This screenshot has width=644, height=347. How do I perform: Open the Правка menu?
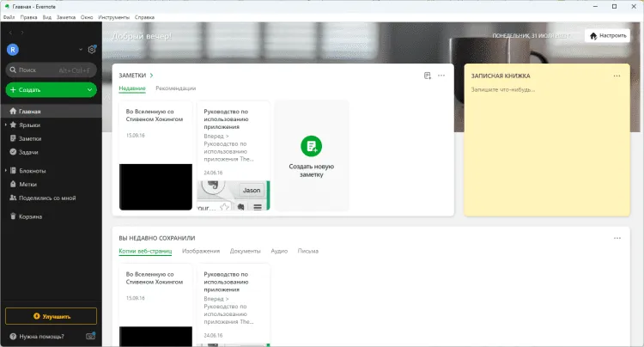pos(28,17)
